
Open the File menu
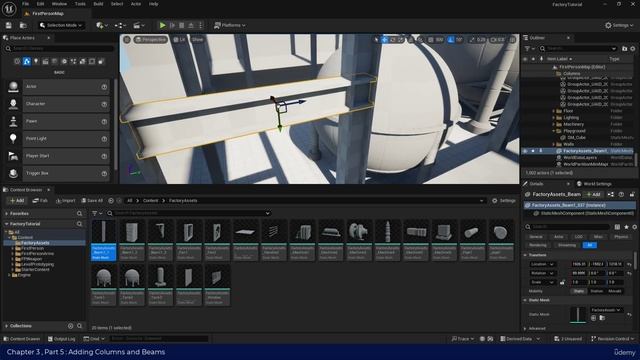pyautogui.click(x=25, y=4)
